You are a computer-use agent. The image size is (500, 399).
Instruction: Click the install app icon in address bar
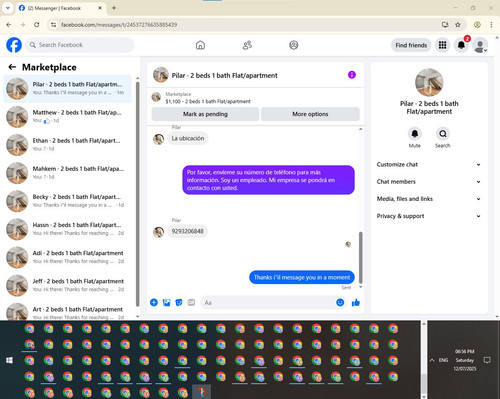[445, 25]
